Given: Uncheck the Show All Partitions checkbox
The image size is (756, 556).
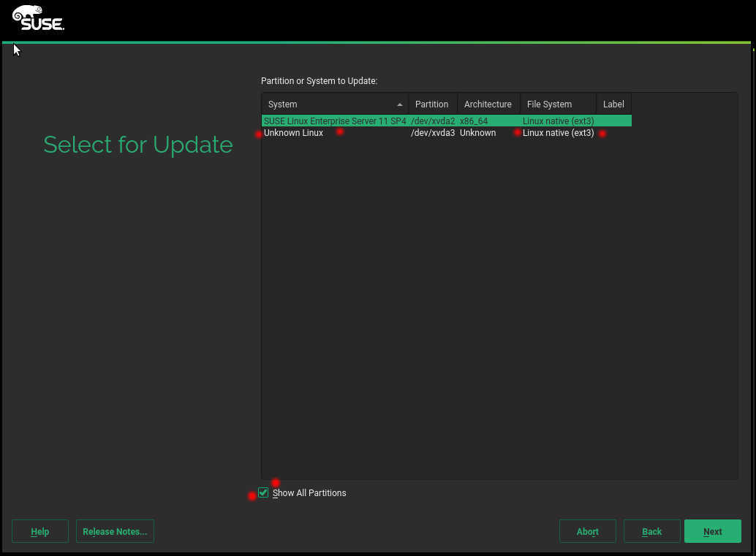Looking at the screenshot, I should point(263,492).
